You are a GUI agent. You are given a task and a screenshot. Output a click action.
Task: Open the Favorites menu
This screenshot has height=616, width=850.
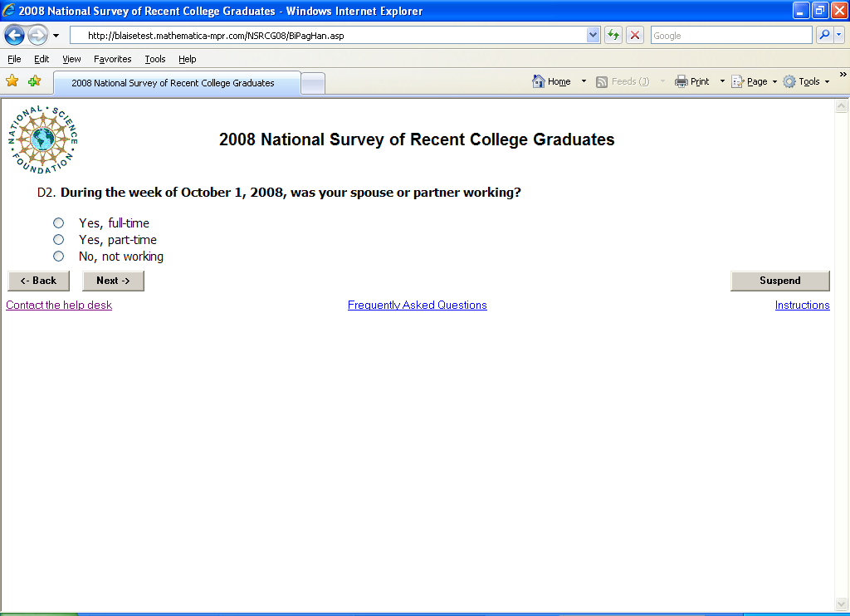[112, 59]
